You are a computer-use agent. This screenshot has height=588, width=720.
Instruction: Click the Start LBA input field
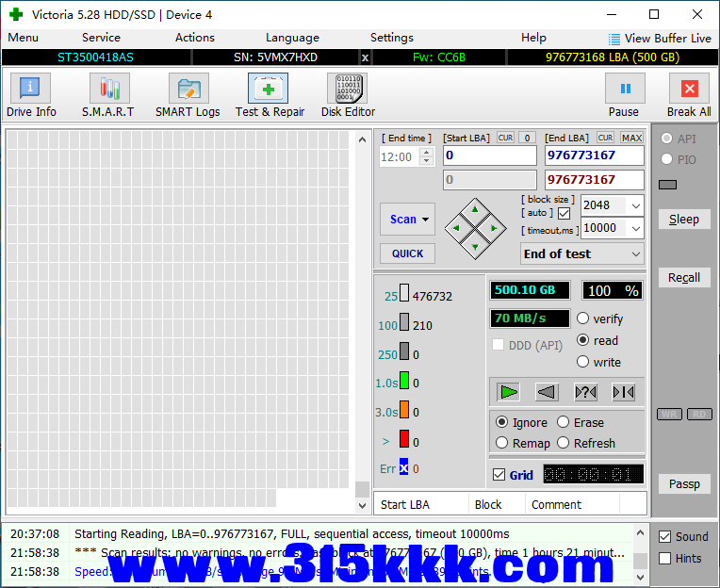click(488, 155)
